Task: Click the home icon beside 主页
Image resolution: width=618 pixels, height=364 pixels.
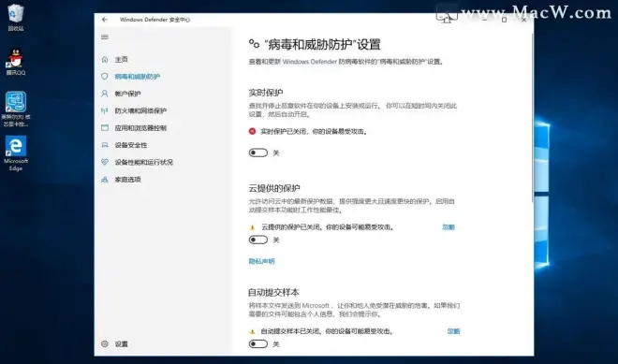Action: pos(105,60)
